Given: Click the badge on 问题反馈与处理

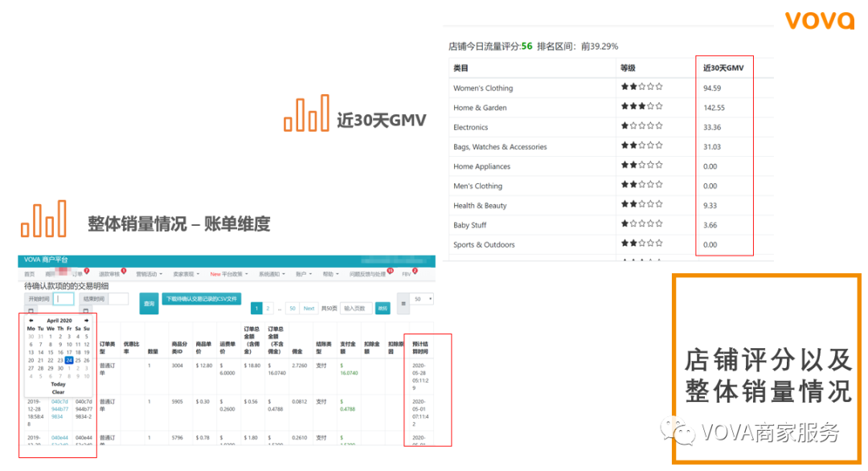Looking at the screenshot, I should (391, 270).
